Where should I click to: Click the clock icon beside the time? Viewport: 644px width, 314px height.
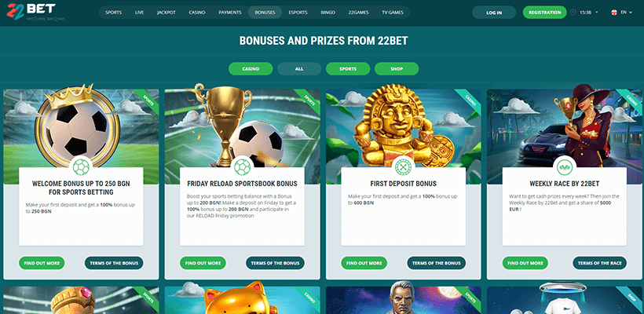(573, 13)
